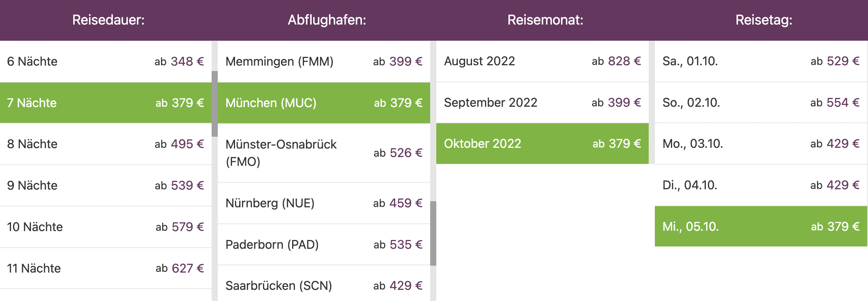Select the 6 Nächte duration option
This screenshot has width=868, height=301.
pos(106,61)
